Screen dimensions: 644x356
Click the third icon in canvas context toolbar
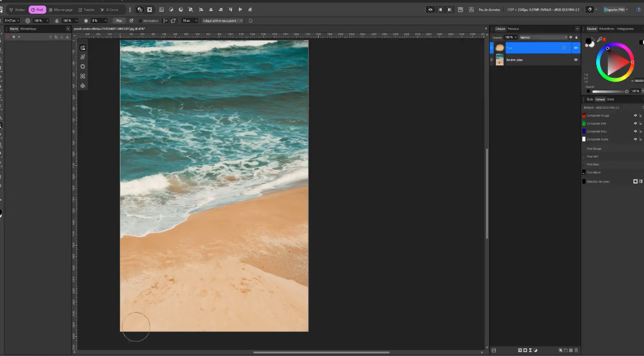pos(83,67)
